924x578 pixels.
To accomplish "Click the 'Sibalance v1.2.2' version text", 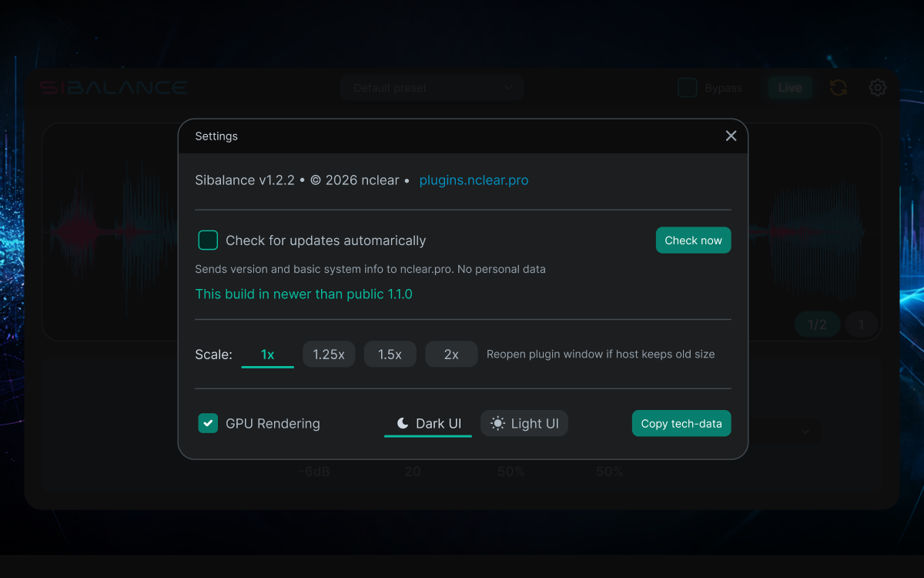I will 245,180.
